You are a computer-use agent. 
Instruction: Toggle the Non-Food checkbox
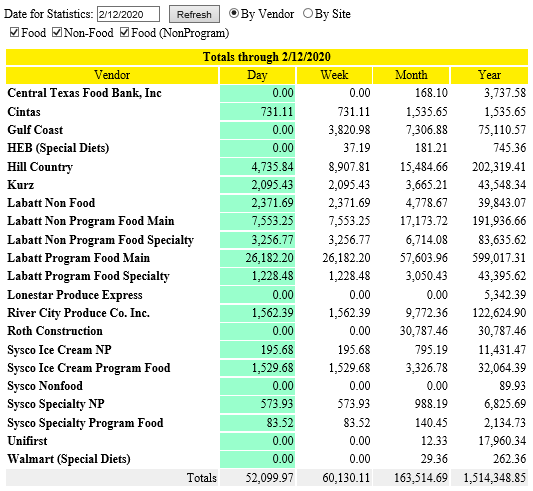(57, 33)
